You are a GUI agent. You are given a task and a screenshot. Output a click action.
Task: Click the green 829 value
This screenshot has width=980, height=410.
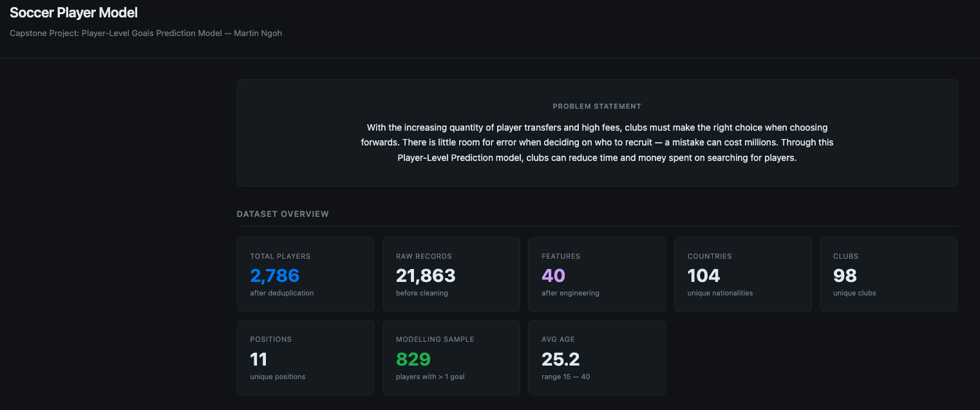click(x=413, y=359)
